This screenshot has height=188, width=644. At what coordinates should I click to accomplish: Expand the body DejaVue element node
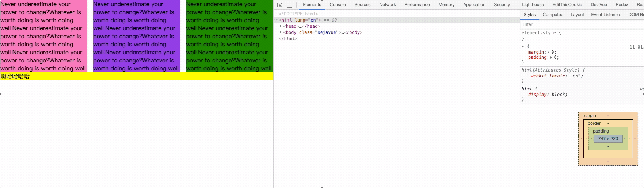tap(281, 32)
